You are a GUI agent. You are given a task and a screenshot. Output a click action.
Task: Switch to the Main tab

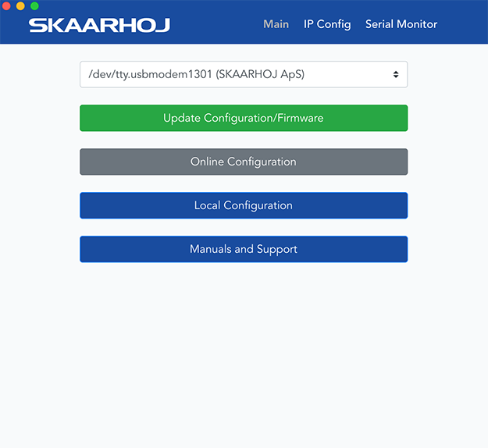tap(276, 24)
